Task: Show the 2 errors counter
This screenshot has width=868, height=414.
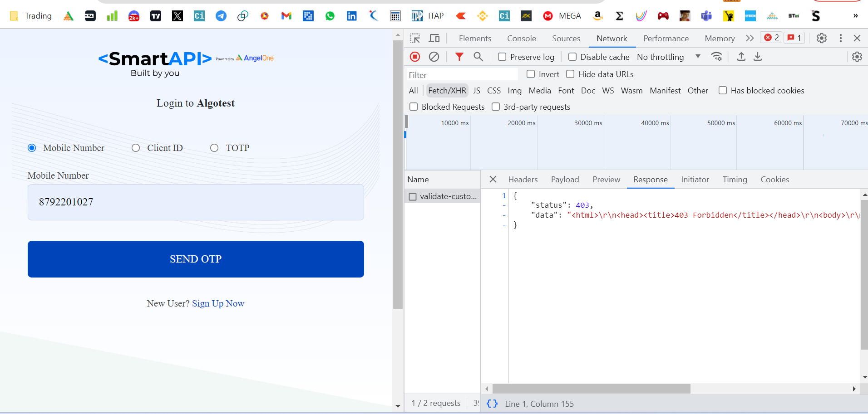Action: pyautogui.click(x=771, y=38)
